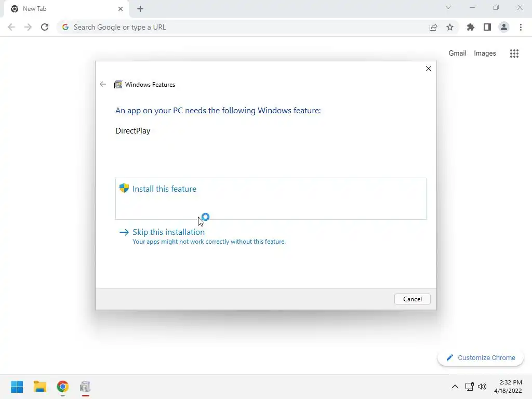The height and width of the screenshot is (399, 532).
Task: Go back using the dialog's back arrow
Action: (x=103, y=84)
